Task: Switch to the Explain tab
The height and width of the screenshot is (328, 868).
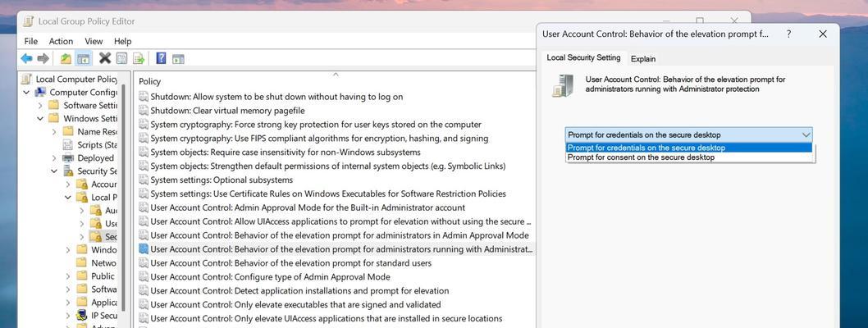Action: (x=642, y=59)
